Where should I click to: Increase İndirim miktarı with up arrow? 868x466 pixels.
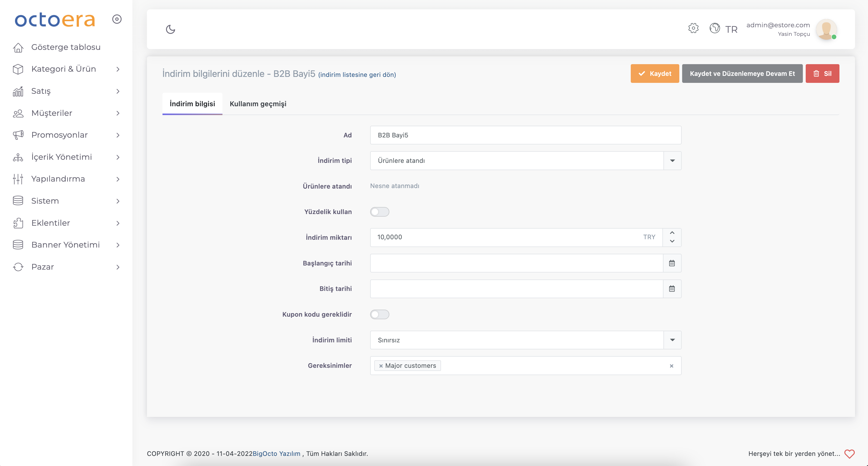[672, 233]
